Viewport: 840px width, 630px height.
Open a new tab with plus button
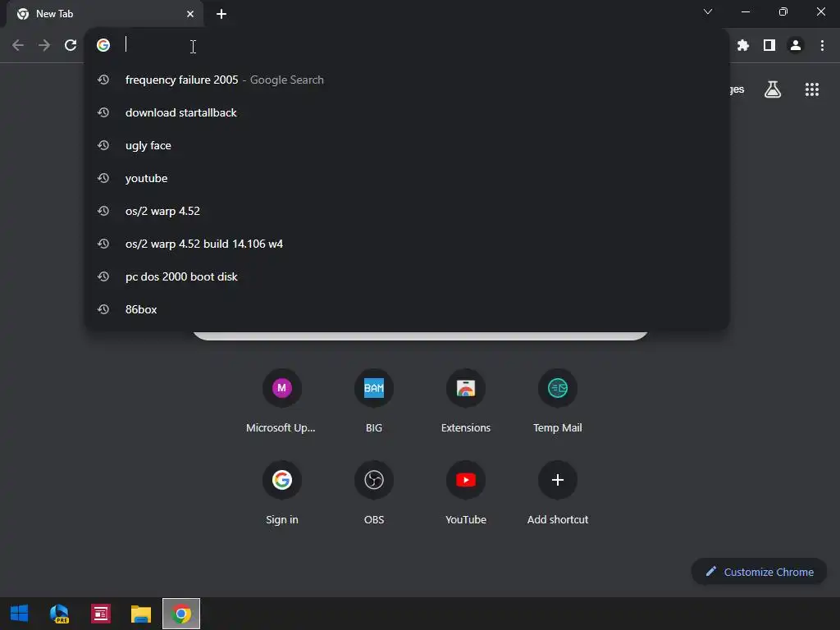coord(221,14)
